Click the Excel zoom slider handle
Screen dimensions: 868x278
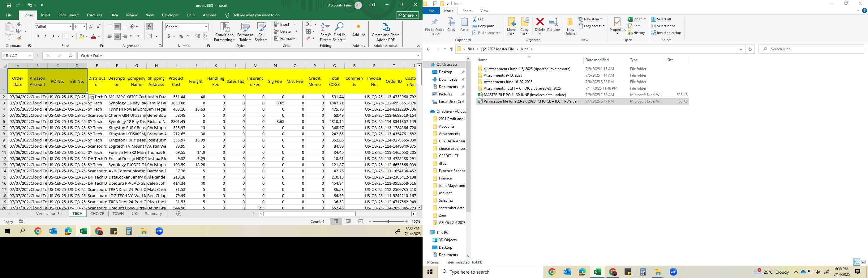click(x=388, y=221)
